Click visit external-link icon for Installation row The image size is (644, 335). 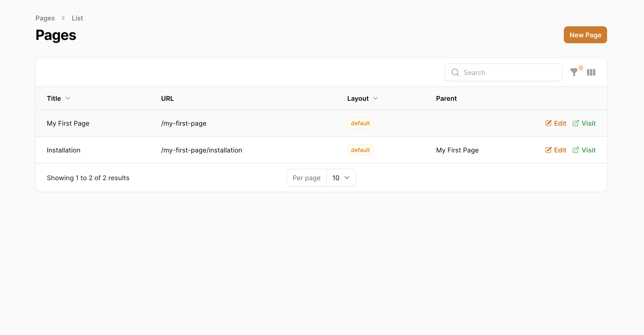[576, 150]
